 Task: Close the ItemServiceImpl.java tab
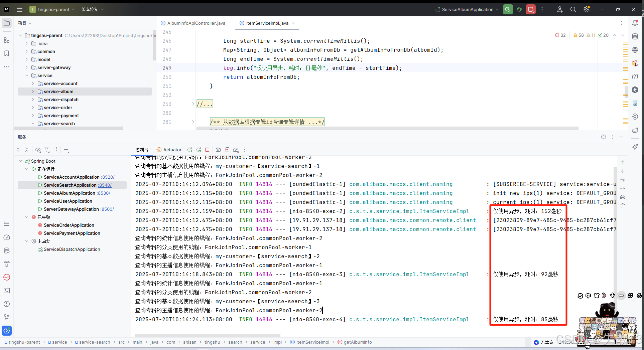pyautogui.click(x=293, y=23)
